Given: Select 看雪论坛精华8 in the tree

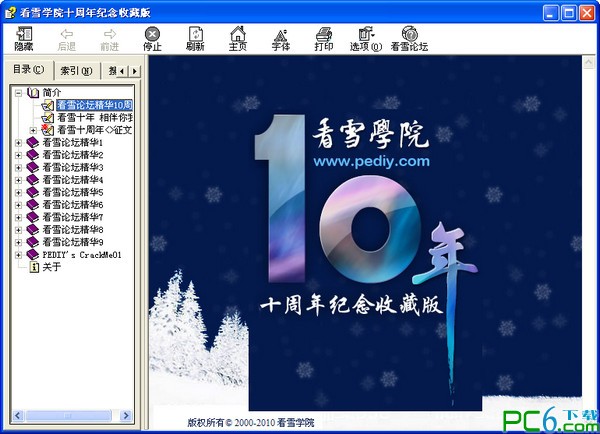Looking at the screenshot, I should 73,230.
